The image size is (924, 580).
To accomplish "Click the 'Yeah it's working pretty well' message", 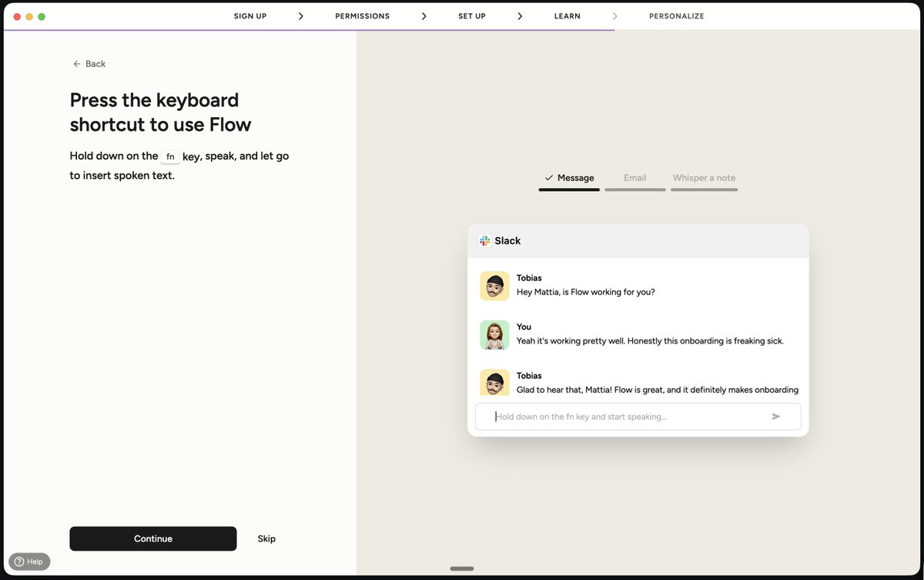I will (650, 340).
